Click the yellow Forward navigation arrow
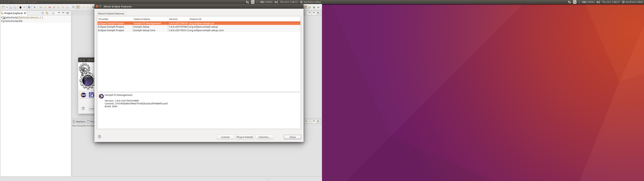 pyautogui.click(x=88, y=8)
